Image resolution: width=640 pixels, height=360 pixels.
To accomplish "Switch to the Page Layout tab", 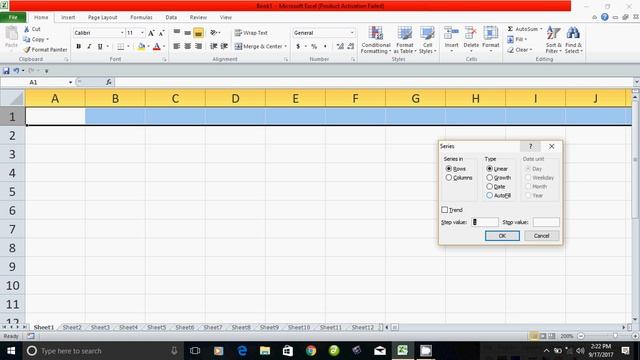I will 102,18.
